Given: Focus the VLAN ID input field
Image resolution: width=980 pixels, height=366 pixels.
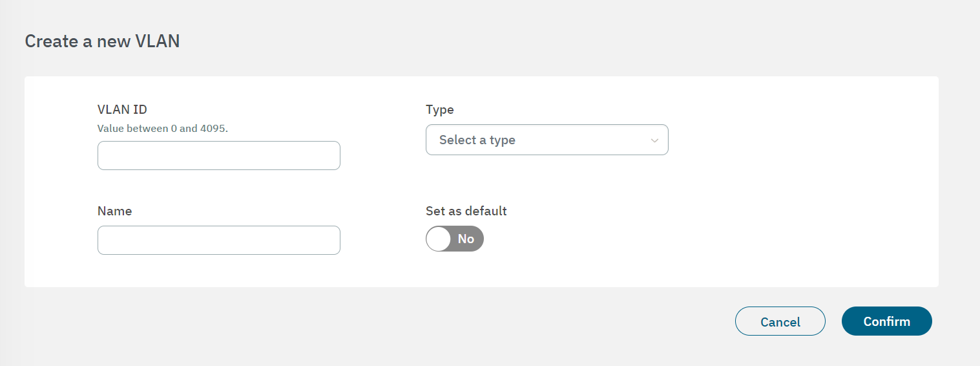Looking at the screenshot, I should [219, 156].
